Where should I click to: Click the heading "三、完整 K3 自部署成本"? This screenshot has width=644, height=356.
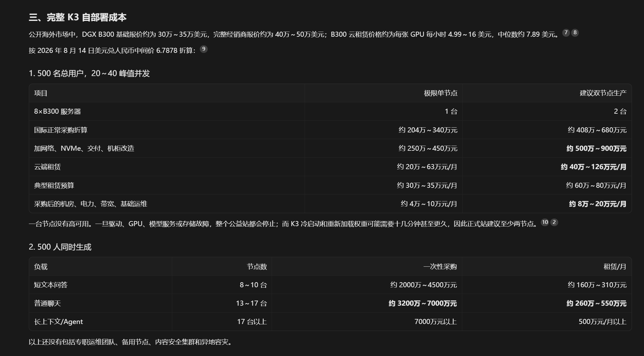pyautogui.click(x=78, y=17)
